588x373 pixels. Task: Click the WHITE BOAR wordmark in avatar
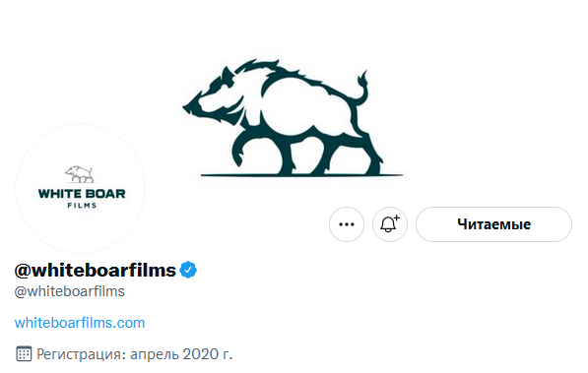pyautogui.click(x=82, y=194)
